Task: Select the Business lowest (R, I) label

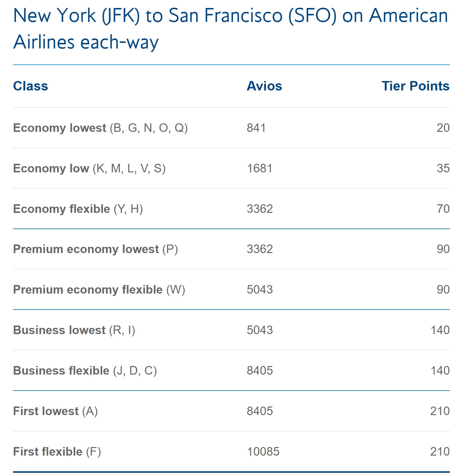Action: pyautogui.click(x=74, y=330)
